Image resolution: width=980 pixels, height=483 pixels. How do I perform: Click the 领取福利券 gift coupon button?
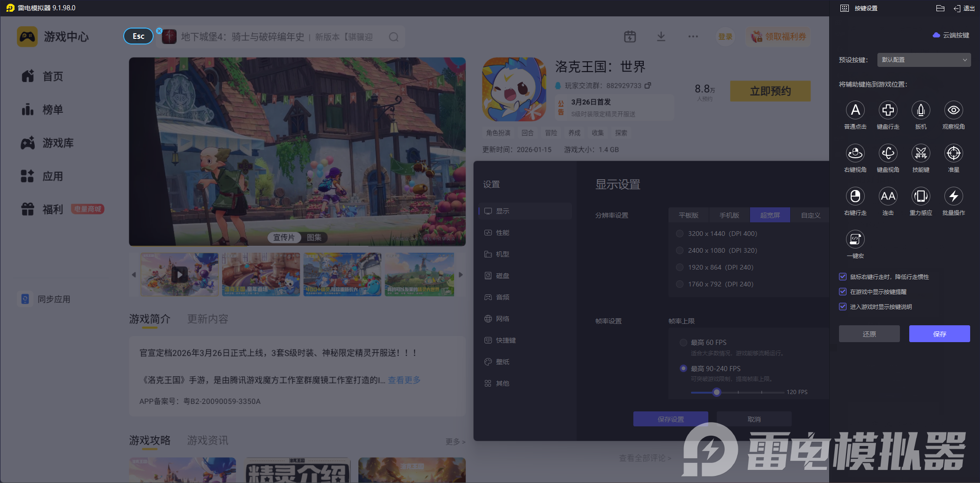778,37
